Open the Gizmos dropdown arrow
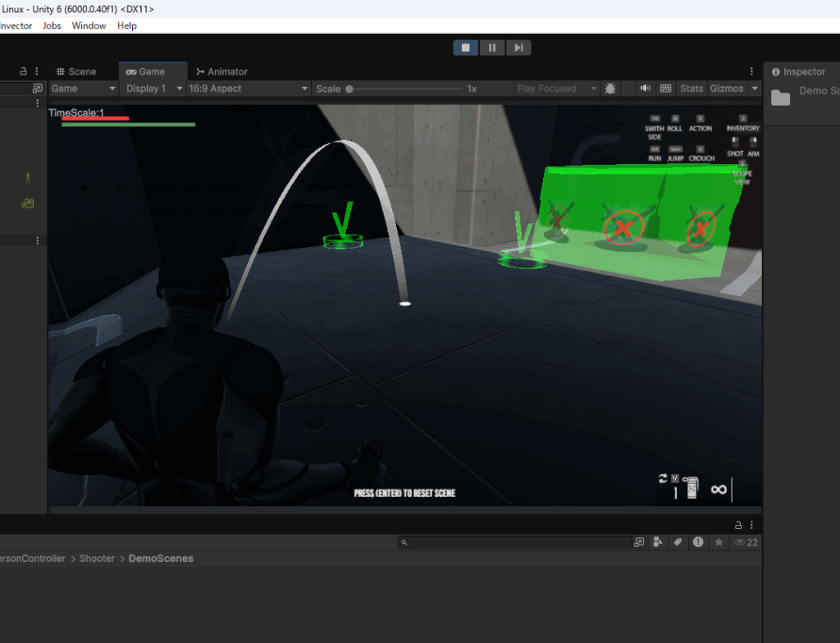This screenshot has width=840, height=643. 754,89
